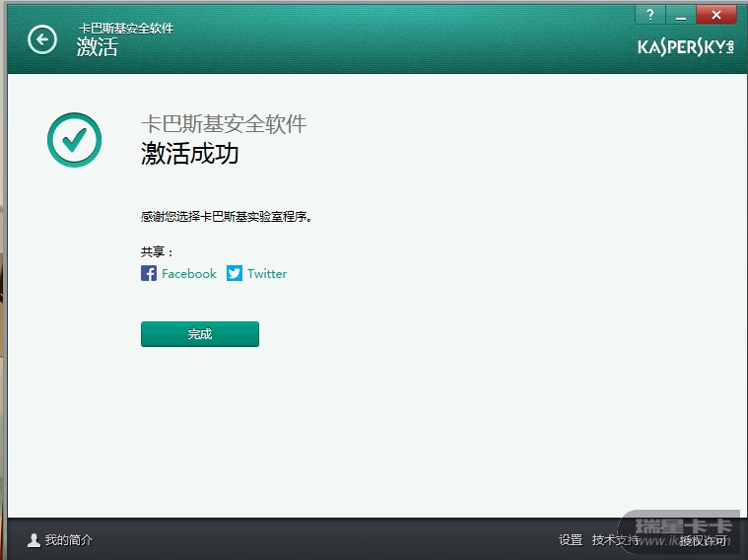
Task: Open 技术支持 technical support
Action: tap(615, 540)
